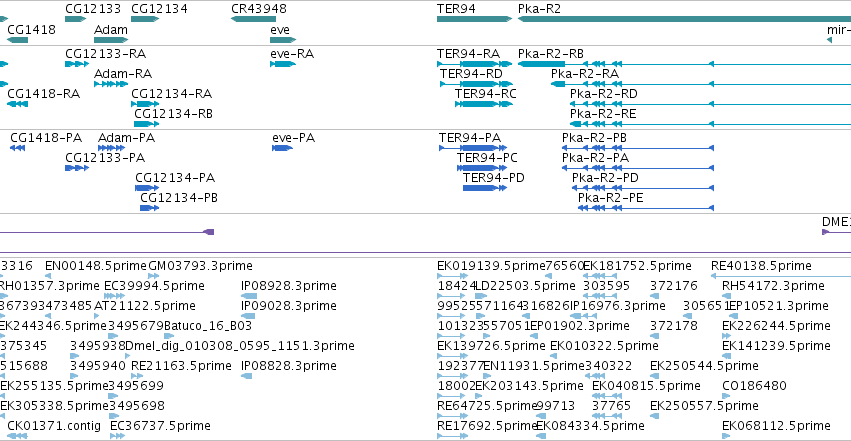Select the Pka-R2 gene label in the top track

click(539, 9)
